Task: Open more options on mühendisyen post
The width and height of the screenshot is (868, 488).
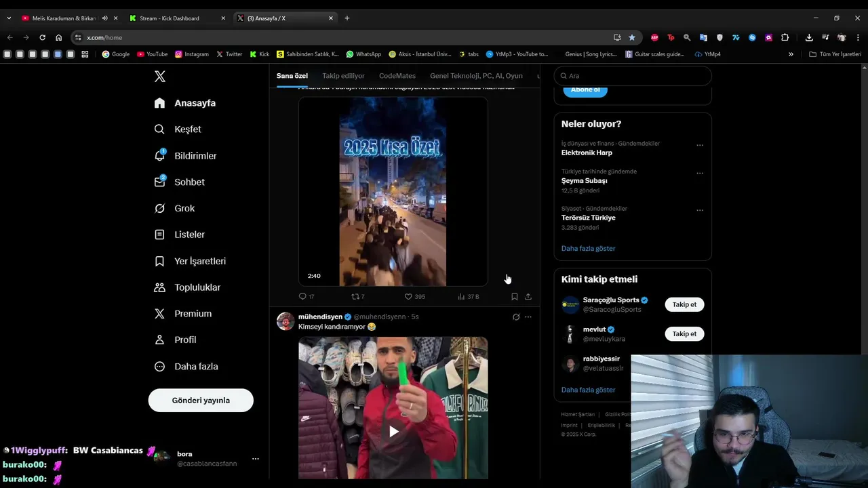Action: click(528, 317)
